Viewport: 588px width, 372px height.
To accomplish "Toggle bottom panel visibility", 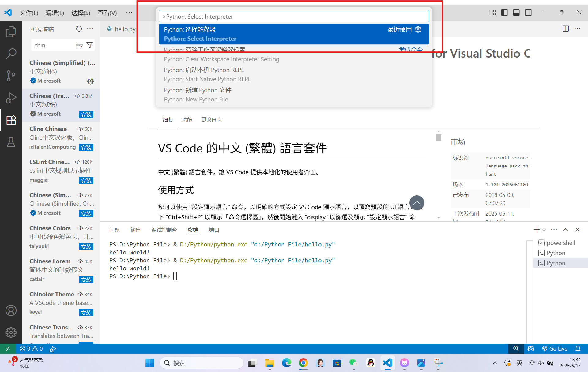I will (516, 13).
